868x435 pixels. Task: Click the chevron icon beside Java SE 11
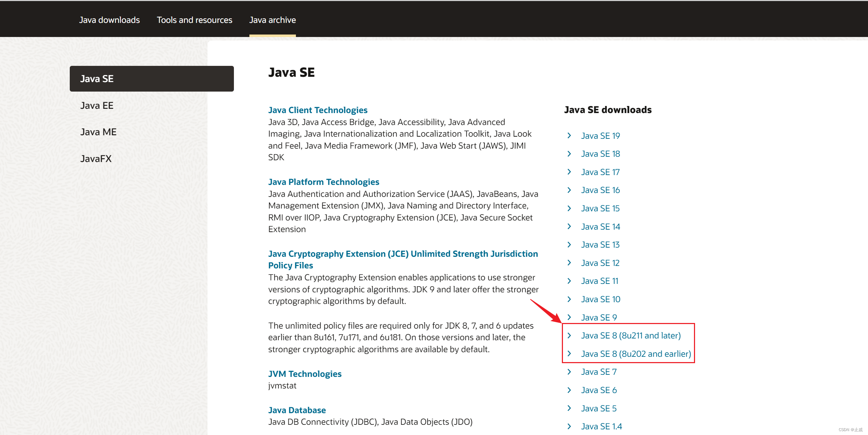[569, 281]
